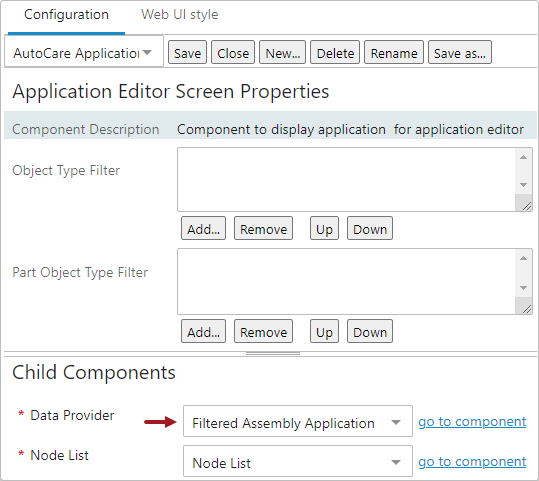Follow Data Provider go to component link
The height and width of the screenshot is (481, 539).
click(x=472, y=422)
